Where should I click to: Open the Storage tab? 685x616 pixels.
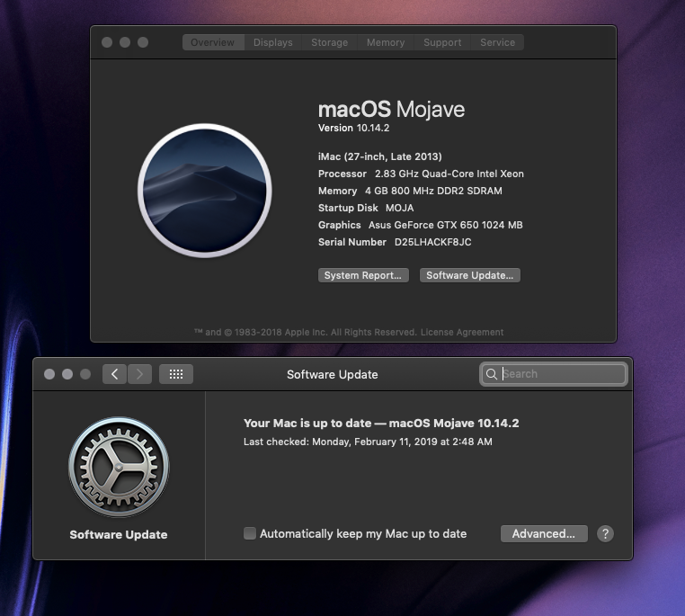coord(329,42)
